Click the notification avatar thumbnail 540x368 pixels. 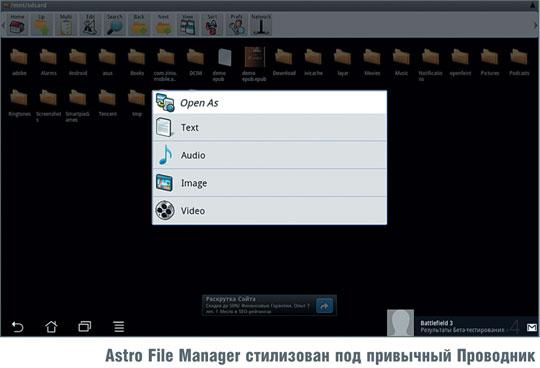coord(400,323)
